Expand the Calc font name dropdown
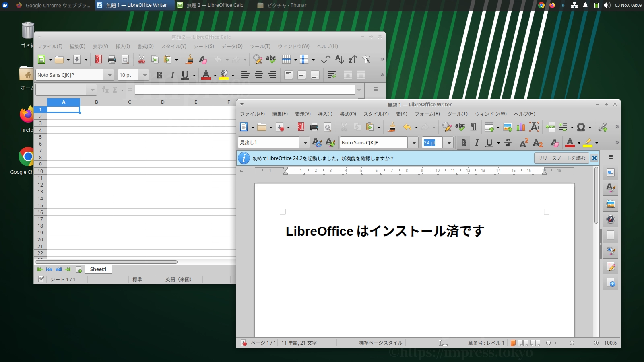The height and width of the screenshot is (362, 644). [109, 75]
